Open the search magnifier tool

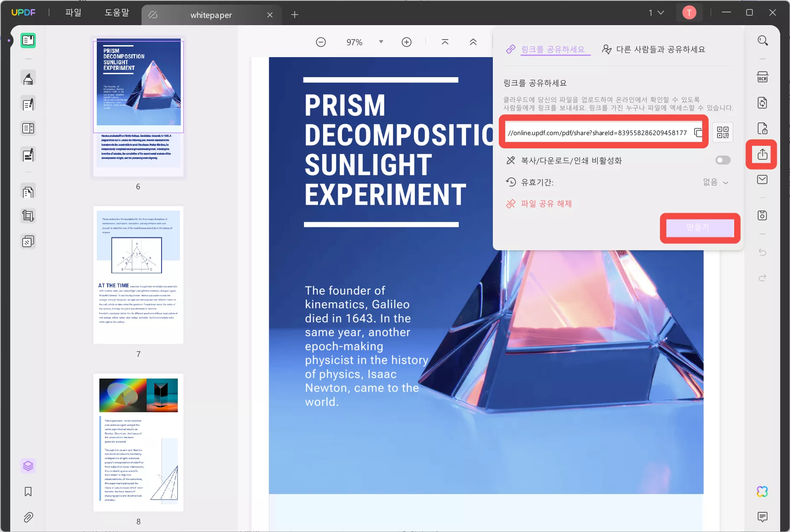[763, 40]
